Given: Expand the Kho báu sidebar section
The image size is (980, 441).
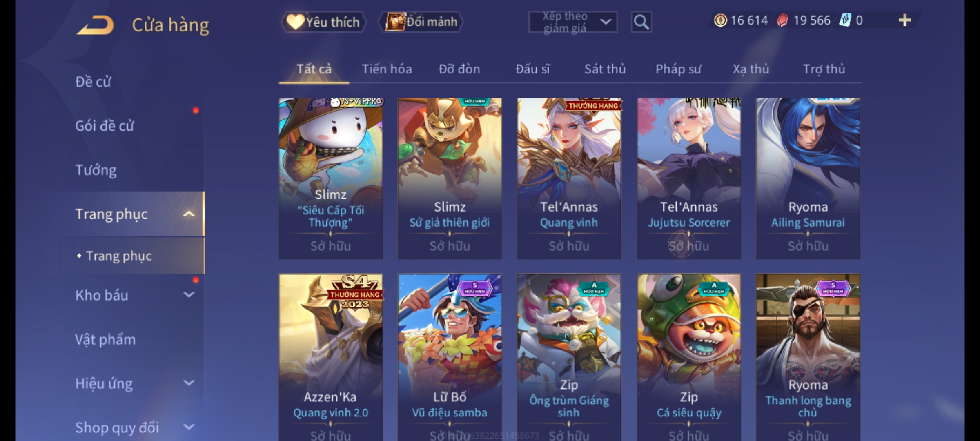Looking at the screenshot, I should [x=189, y=295].
